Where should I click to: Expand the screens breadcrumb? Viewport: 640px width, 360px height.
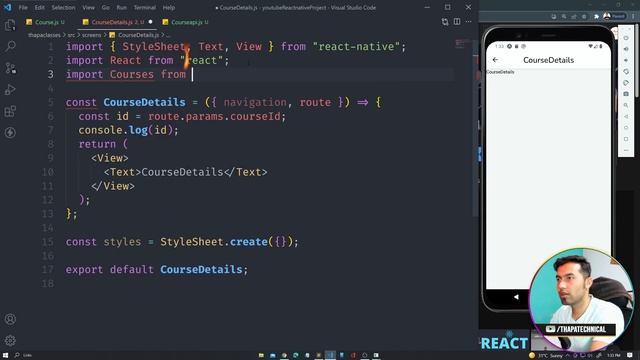[91, 35]
